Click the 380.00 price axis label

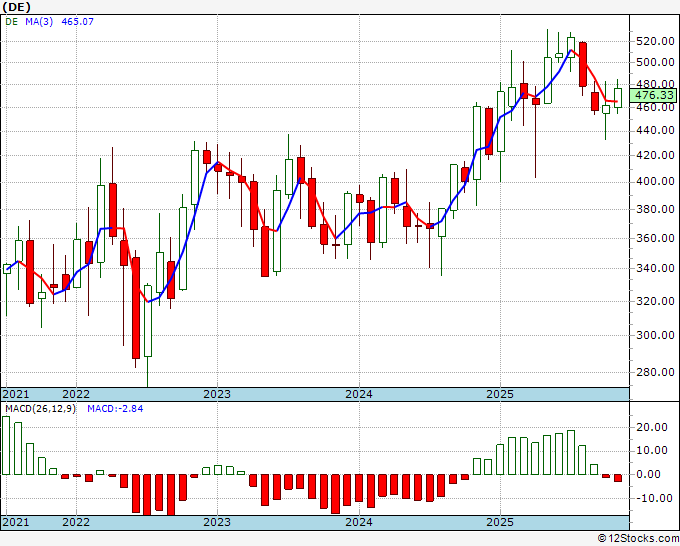655,209
